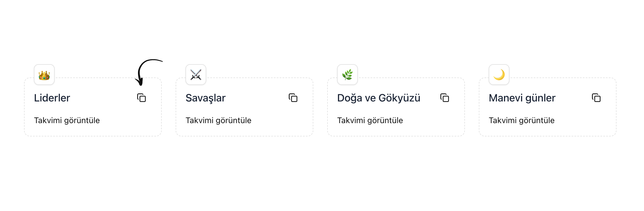Click the crown icon on the Liderler card

pyautogui.click(x=44, y=75)
